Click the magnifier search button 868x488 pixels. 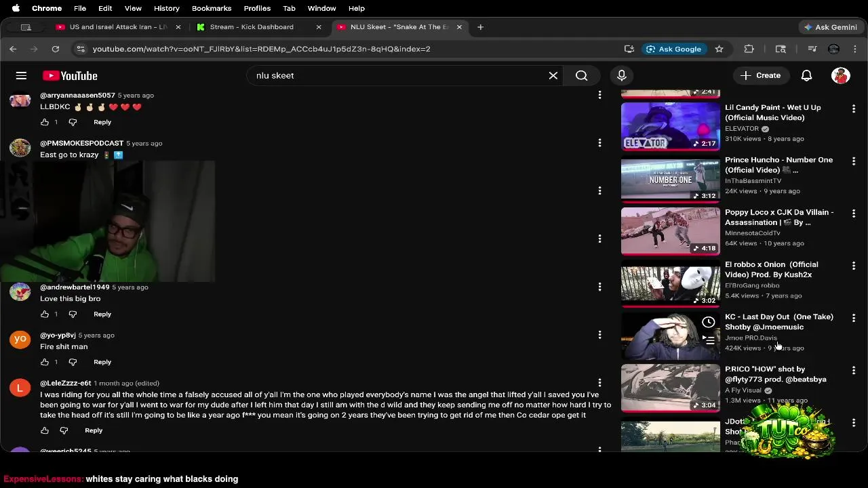[x=582, y=75]
